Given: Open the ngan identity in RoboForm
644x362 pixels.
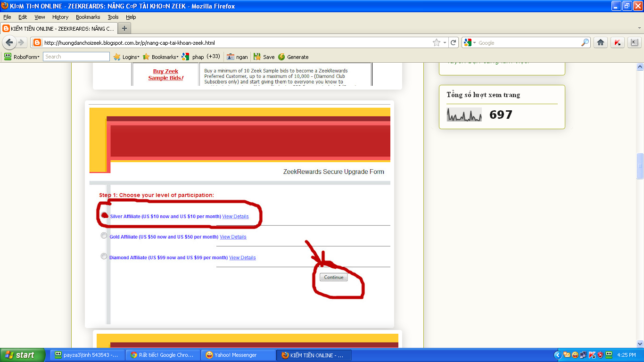Looking at the screenshot, I should [x=237, y=57].
